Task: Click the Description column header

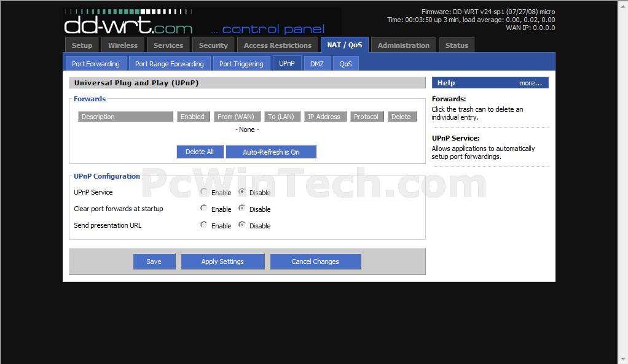Action: pyautogui.click(x=125, y=117)
